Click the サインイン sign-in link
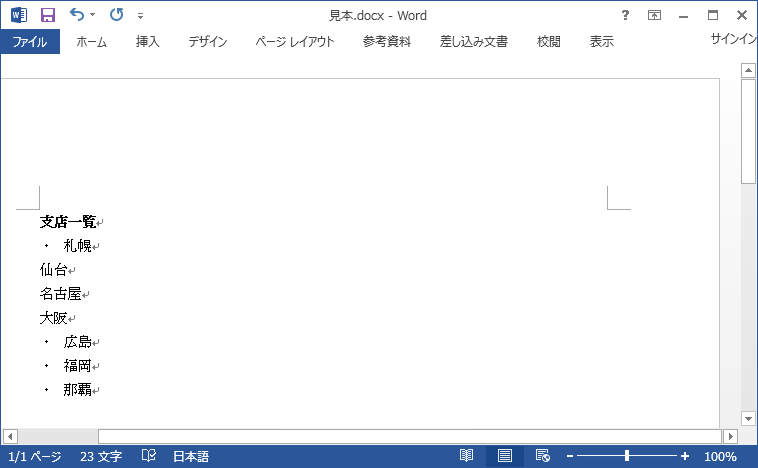This screenshot has width=758, height=468. pos(733,41)
